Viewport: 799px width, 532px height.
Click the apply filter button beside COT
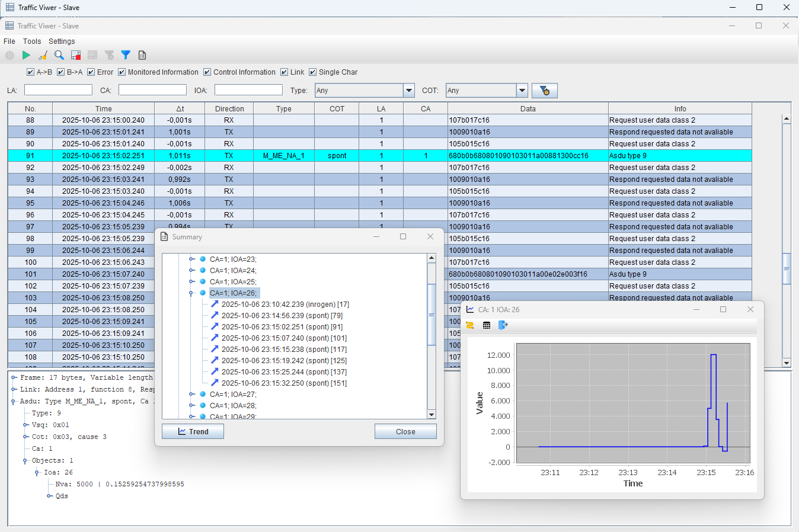[544, 91]
